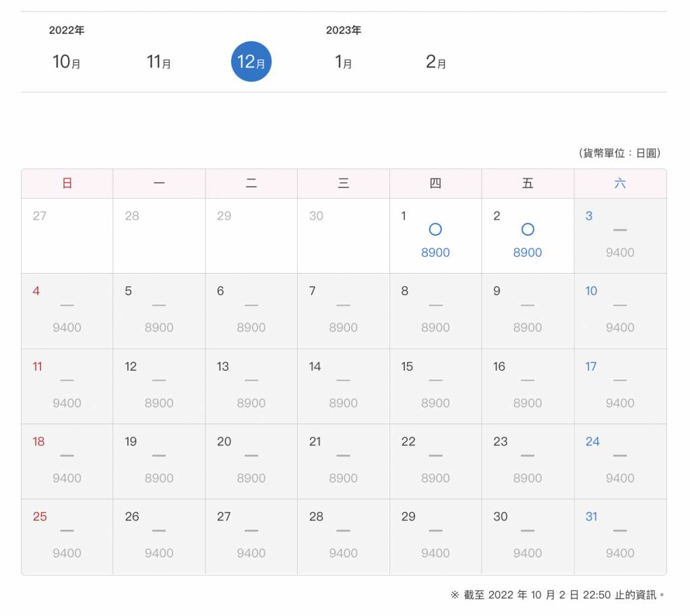690x616 pixels.
Task: Click the December 10 date cell
Action: [x=620, y=311]
